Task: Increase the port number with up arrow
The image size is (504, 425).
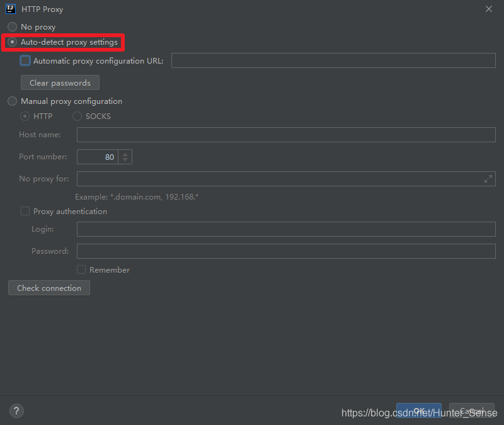Action: (x=125, y=154)
